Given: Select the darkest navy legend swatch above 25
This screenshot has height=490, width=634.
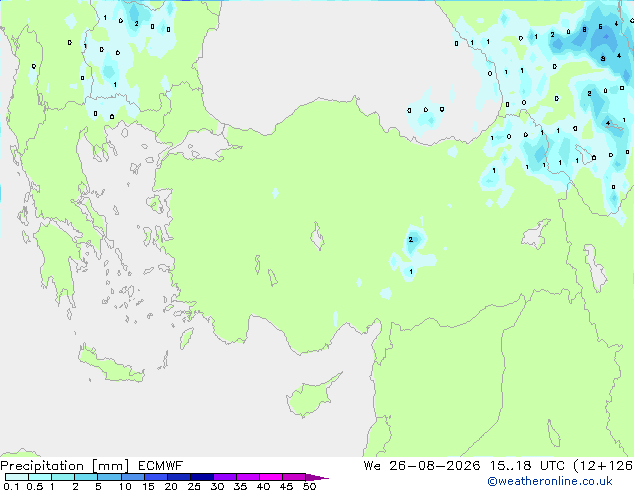Looking at the screenshot, I should [x=202, y=477].
